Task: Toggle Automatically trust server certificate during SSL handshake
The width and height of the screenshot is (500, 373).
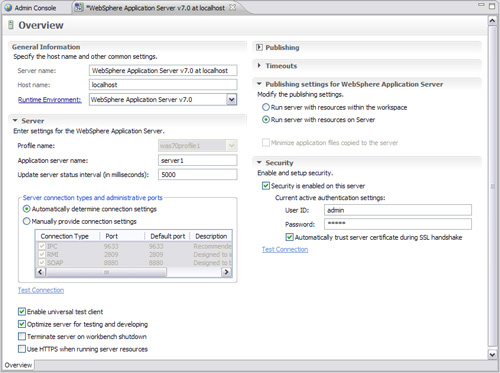Action: (x=289, y=237)
